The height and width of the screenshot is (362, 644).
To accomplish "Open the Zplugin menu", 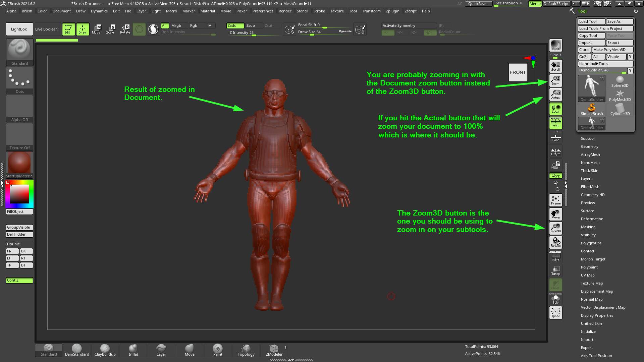I will 392,11.
